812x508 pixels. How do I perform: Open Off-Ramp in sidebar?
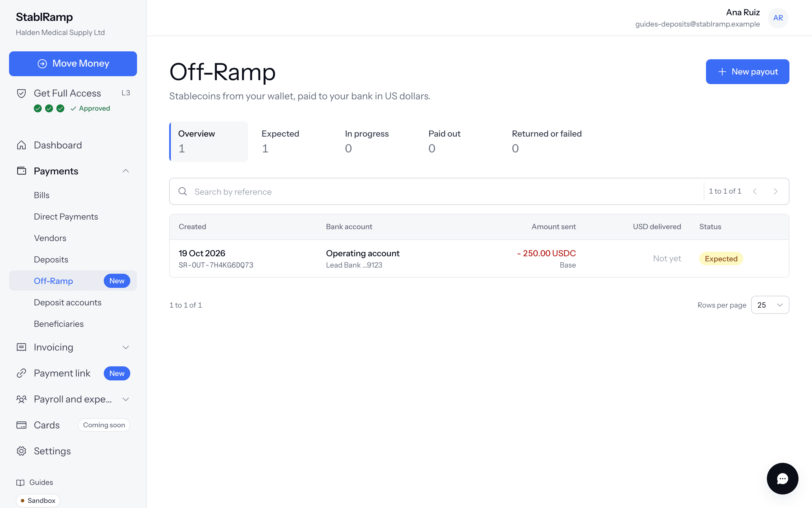[73, 281]
